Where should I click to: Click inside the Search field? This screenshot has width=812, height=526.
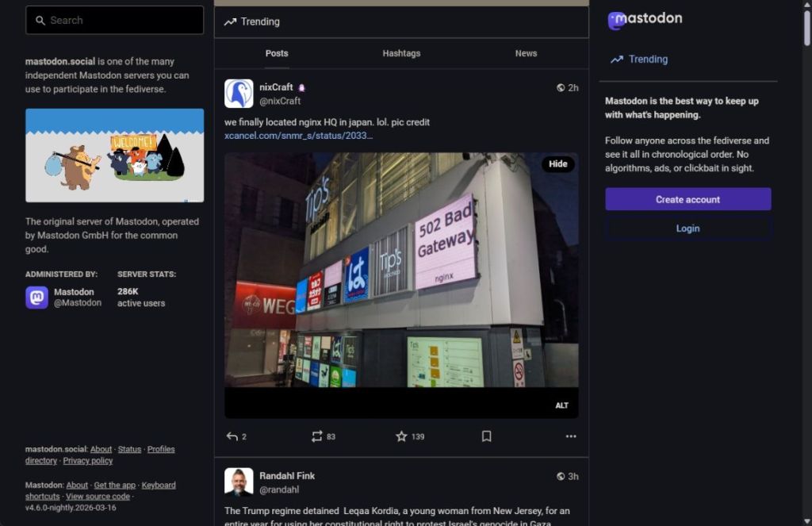113,19
